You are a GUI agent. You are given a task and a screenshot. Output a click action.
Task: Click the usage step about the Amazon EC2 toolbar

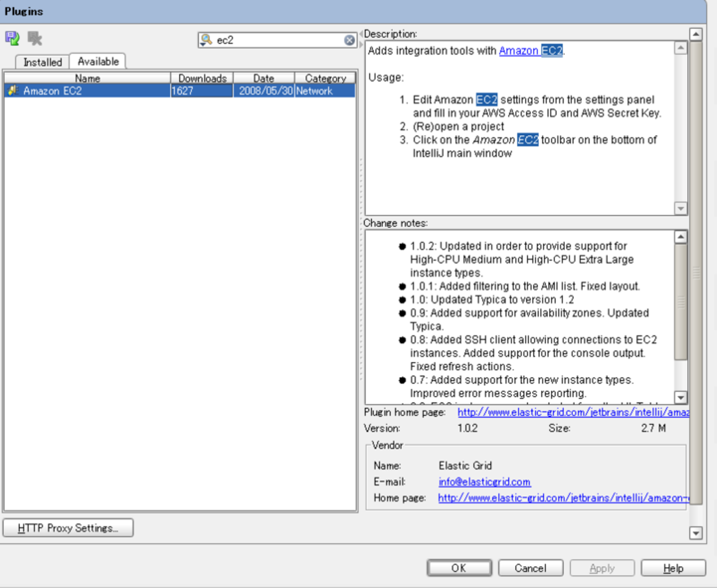coord(535,146)
